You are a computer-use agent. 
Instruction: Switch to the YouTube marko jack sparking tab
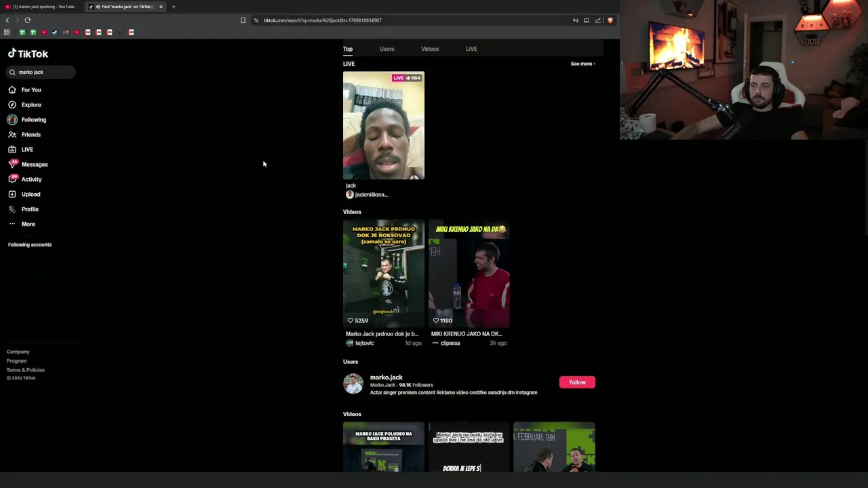pos(41,7)
